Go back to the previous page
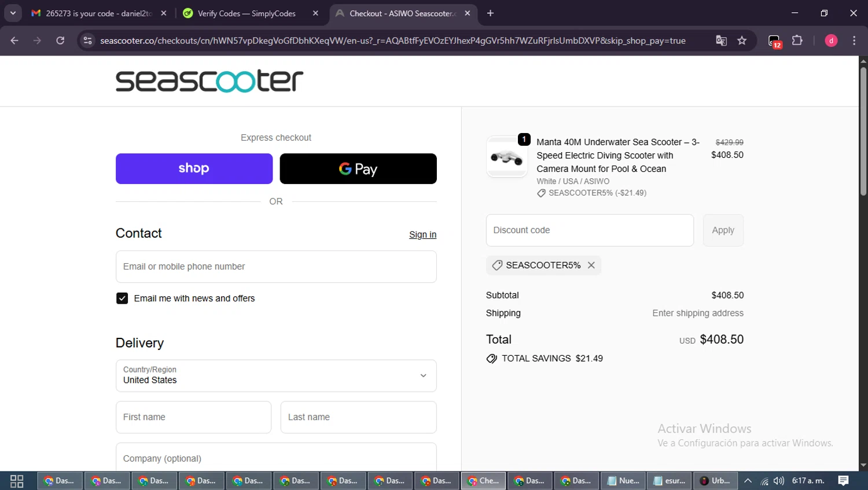The image size is (868, 490). pos(14,40)
